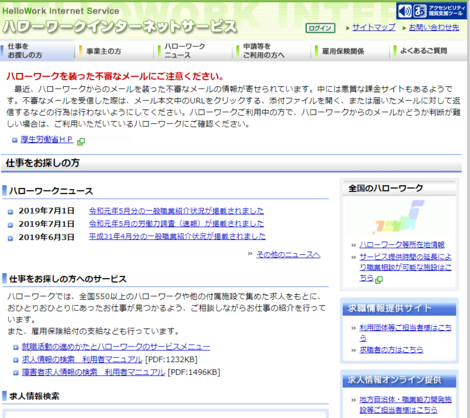Open the ハローワークニュース navigation tab
The image size is (470, 418).
[x=193, y=51]
